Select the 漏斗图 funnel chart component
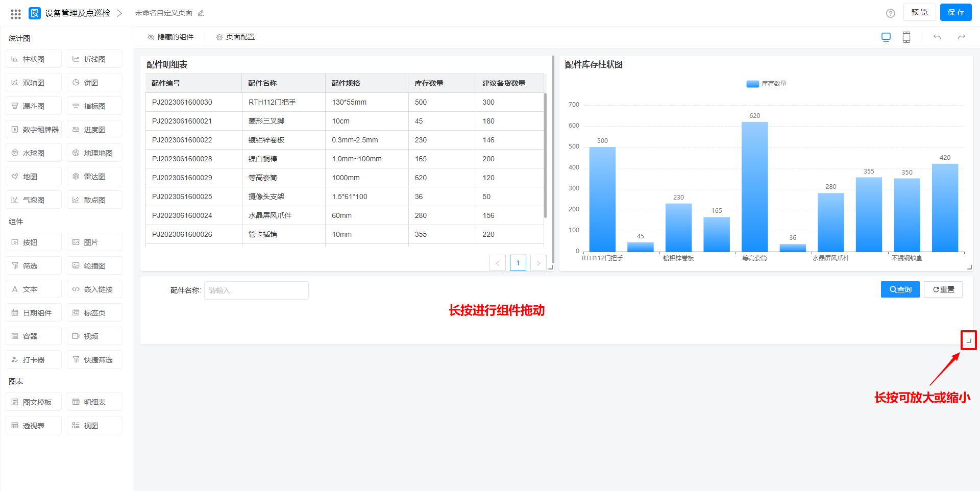Viewport: 980px width, 491px height. pyautogui.click(x=34, y=106)
